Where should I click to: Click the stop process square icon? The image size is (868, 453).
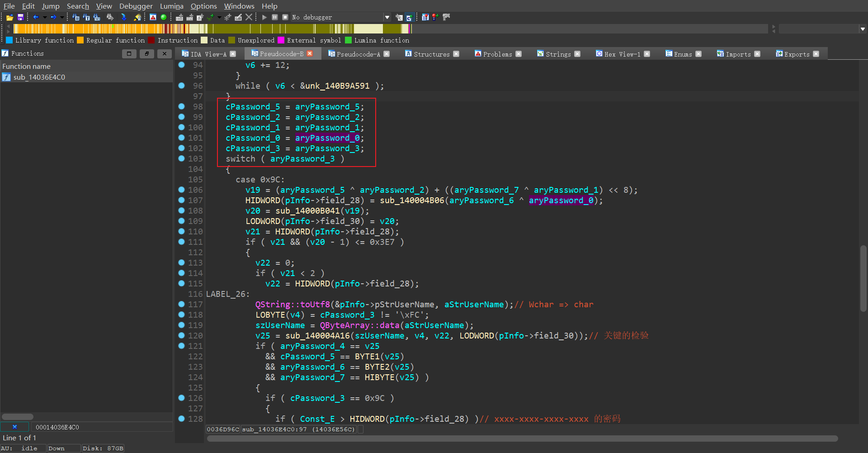pos(285,17)
